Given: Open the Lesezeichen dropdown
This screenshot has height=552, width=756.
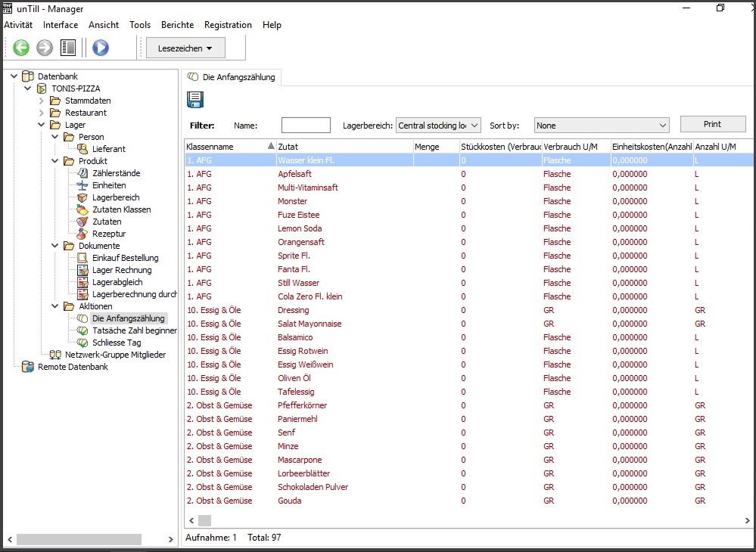Looking at the screenshot, I should point(185,48).
